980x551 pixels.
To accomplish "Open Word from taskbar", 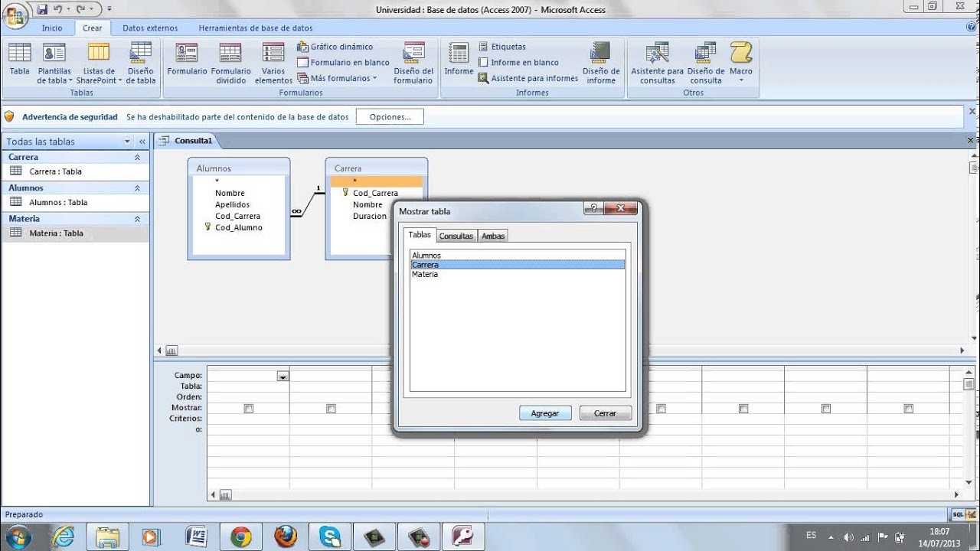I will click(x=196, y=536).
